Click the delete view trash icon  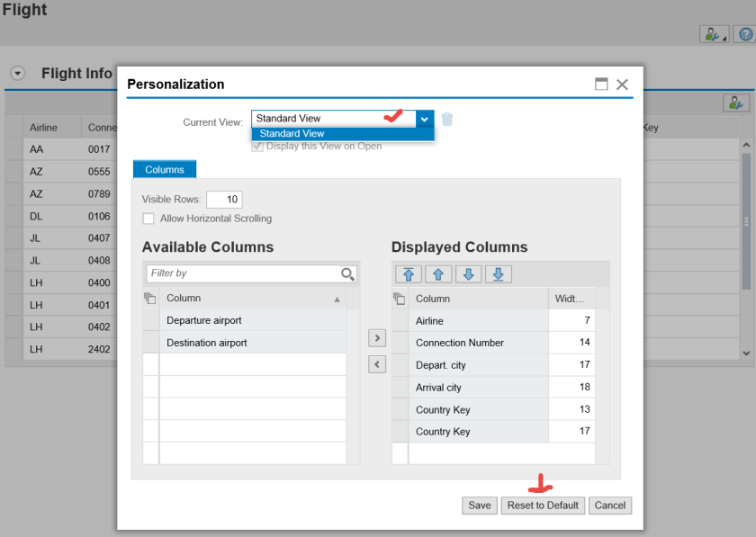coord(447,119)
